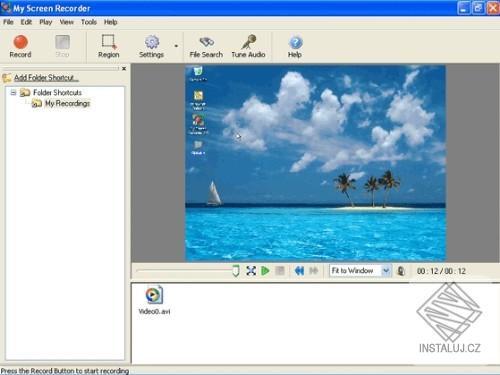
Task: Click the 00:12 / 00:12 time display
Action: [441, 271]
